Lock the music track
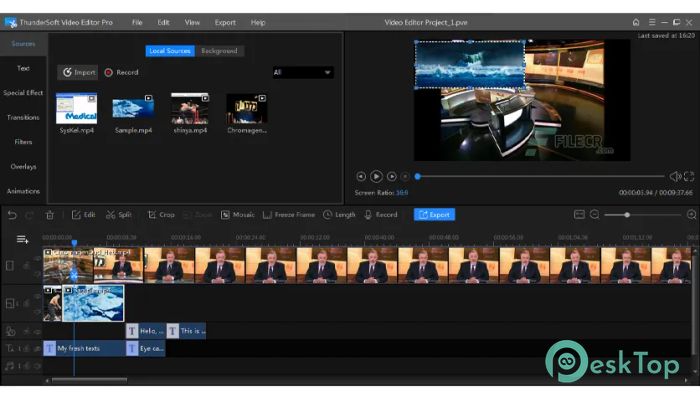 (27, 367)
